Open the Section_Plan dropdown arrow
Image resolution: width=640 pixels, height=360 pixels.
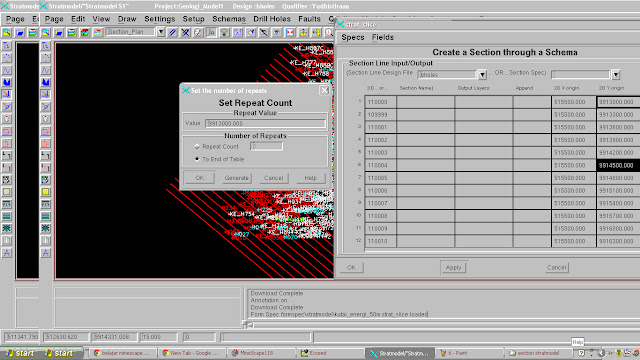(x=161, y=32)
